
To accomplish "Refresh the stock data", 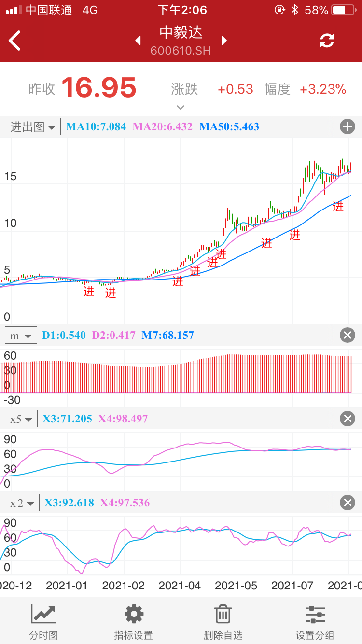I will tap(327, 41).
